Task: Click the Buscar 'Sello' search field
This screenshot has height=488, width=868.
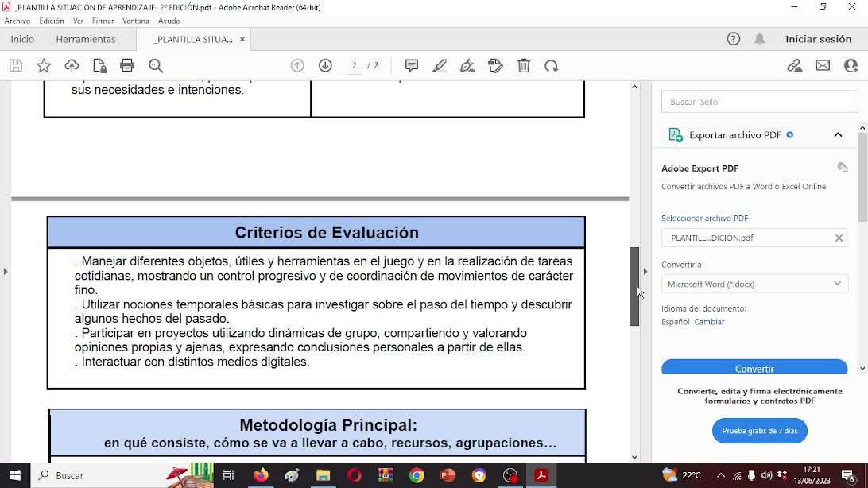Action: [759, 102]
